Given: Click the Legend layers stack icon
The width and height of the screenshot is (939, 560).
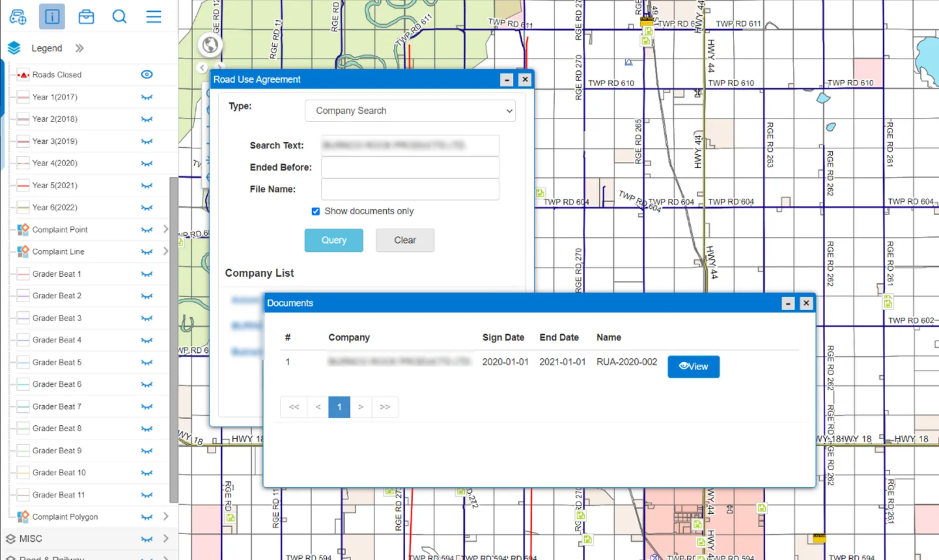Looking at the screenshot, I should tap(14, 48).
